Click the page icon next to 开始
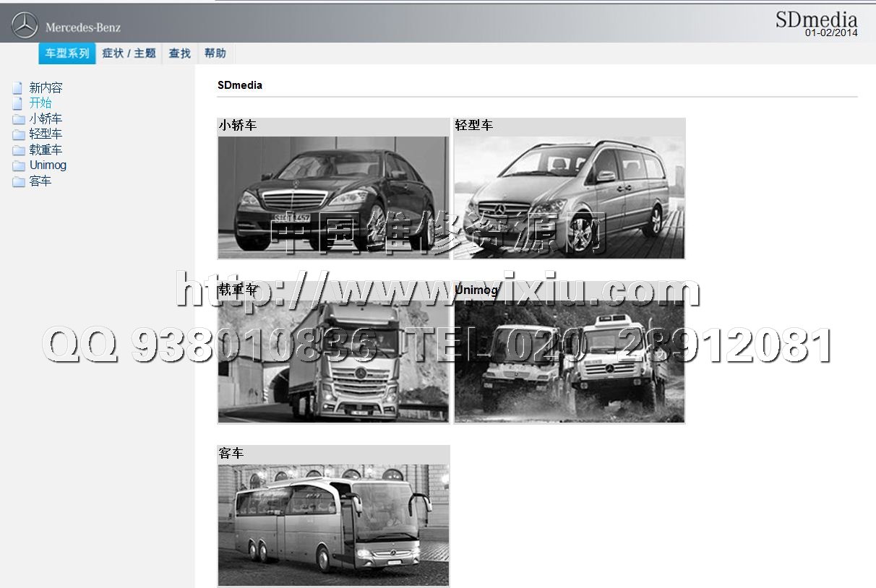The width and height of the screenshot is (876, 588). (x=18, y=103)
